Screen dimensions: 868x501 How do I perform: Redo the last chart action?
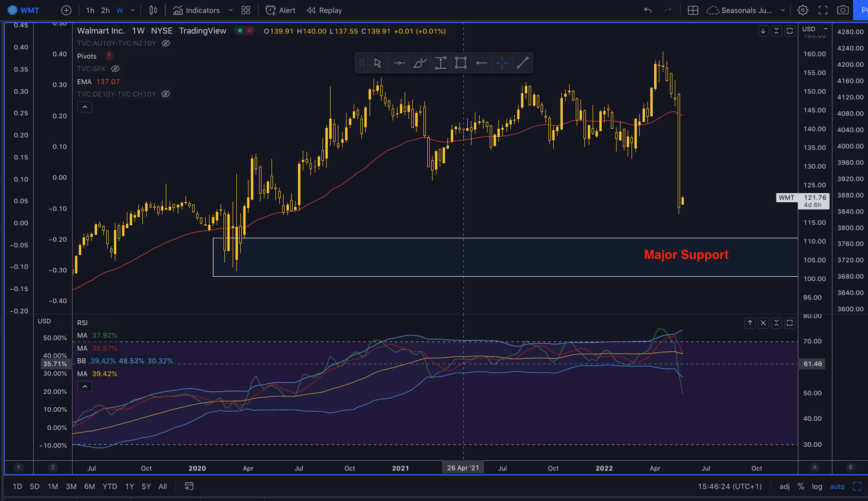(x=668, y=10)
